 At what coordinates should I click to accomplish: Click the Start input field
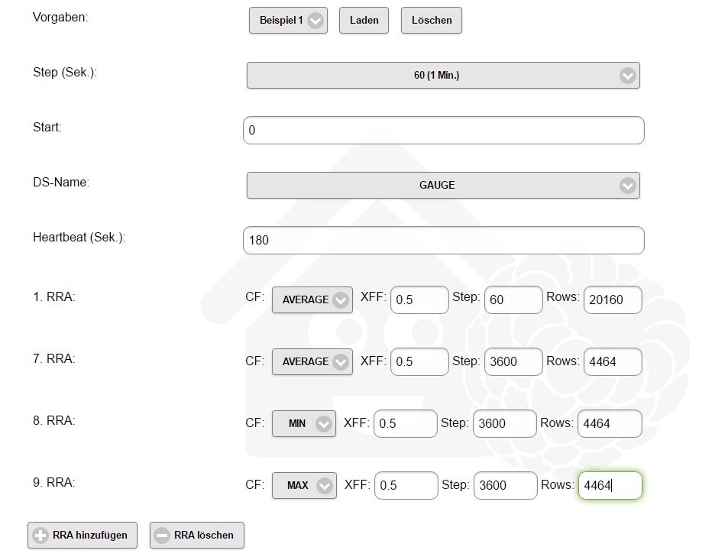coord(443,130)
